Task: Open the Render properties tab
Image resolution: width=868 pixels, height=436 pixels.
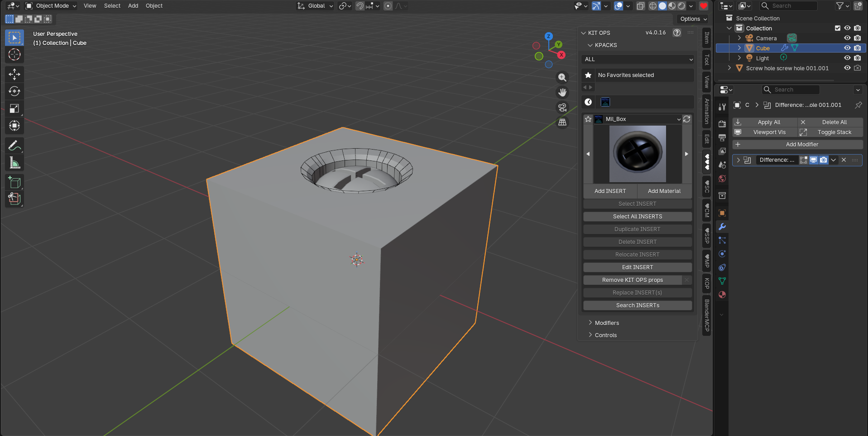Action: (x=722, y=124)
